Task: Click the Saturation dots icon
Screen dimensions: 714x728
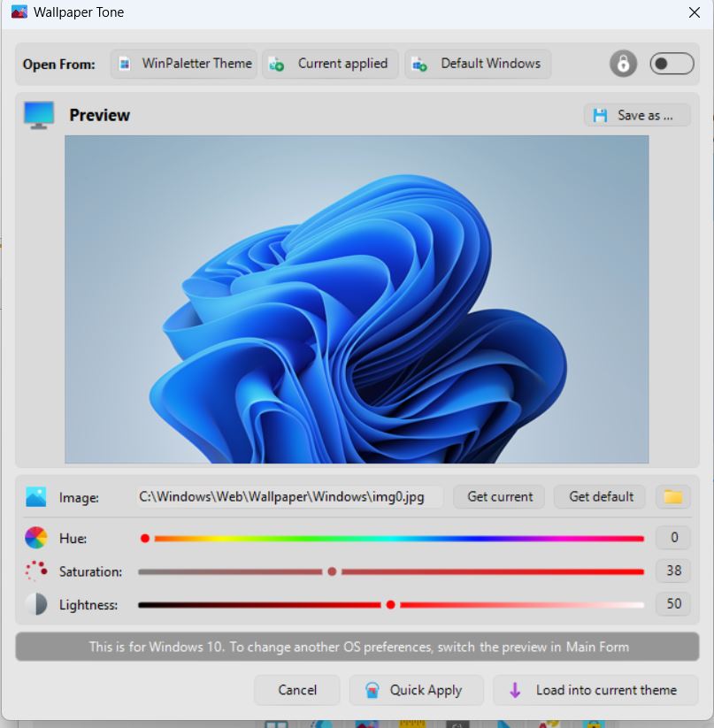Action: click(x=35, y=571)
